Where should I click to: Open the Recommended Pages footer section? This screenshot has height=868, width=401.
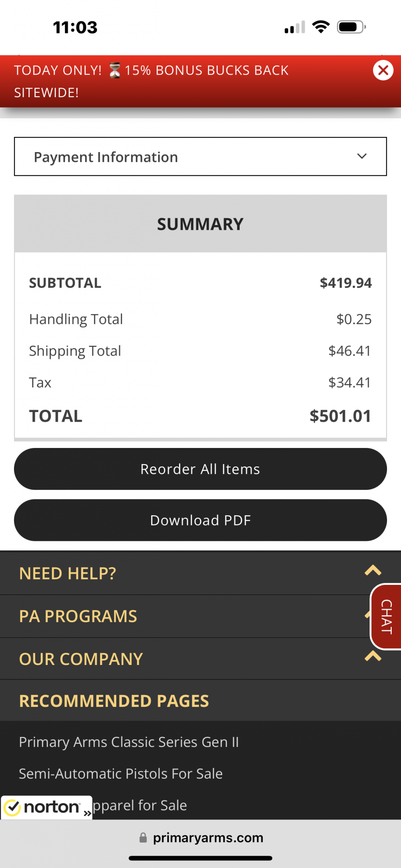[114, 701]
